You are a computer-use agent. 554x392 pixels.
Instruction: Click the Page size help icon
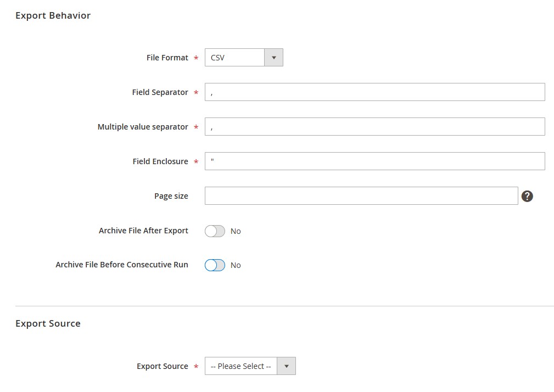click(527, 195)
